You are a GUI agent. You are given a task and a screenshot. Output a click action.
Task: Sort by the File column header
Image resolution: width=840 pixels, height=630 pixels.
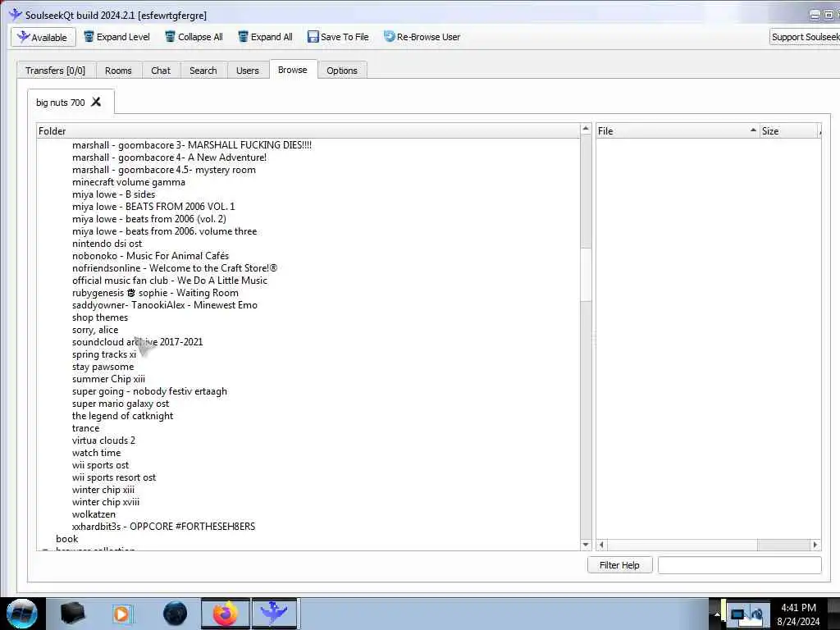point(677,130)
